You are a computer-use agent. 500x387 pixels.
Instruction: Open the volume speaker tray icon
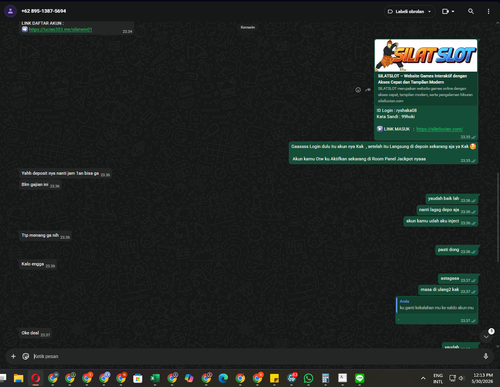point(461,378)
